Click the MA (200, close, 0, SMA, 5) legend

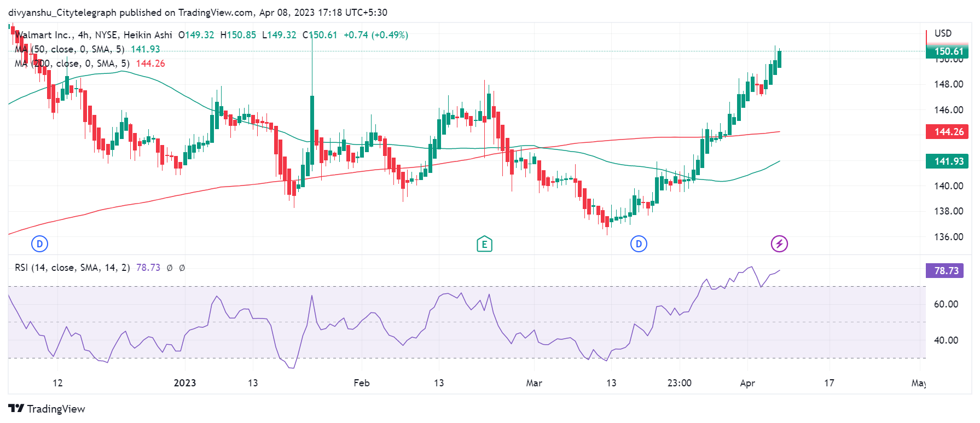tap(72, 63)
